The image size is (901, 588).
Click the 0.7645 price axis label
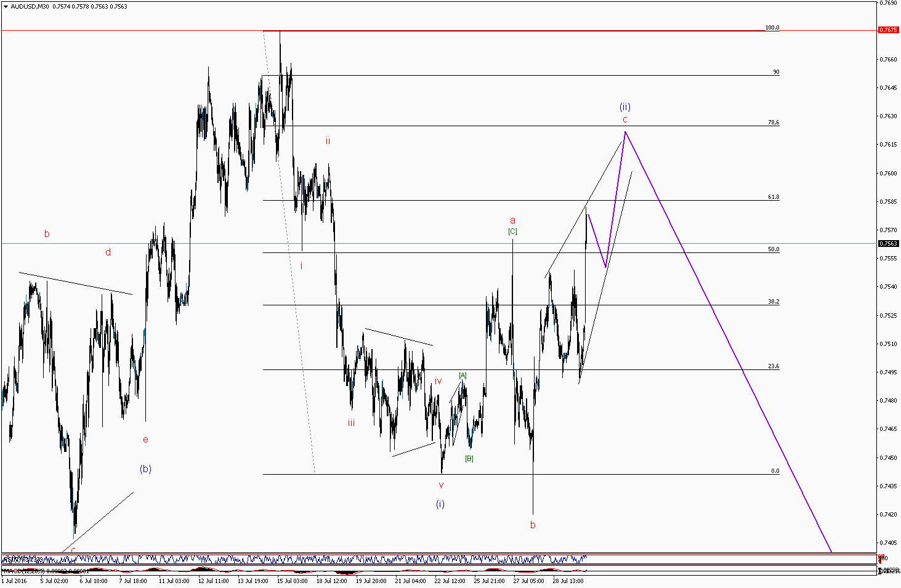point(889,87)
